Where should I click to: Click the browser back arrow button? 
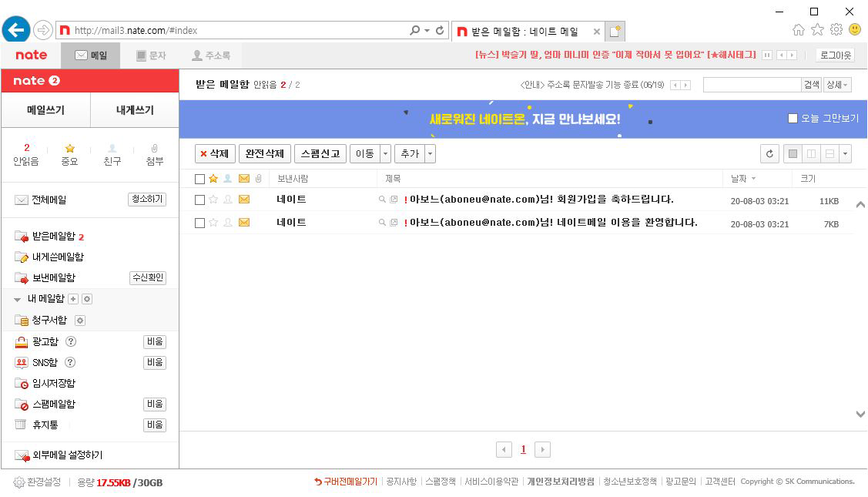click(16, 29)
